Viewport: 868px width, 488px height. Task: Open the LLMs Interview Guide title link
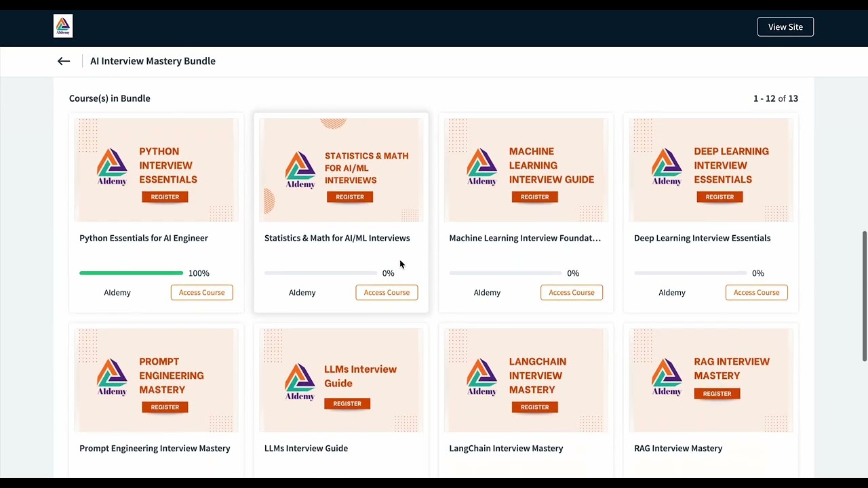306,448
